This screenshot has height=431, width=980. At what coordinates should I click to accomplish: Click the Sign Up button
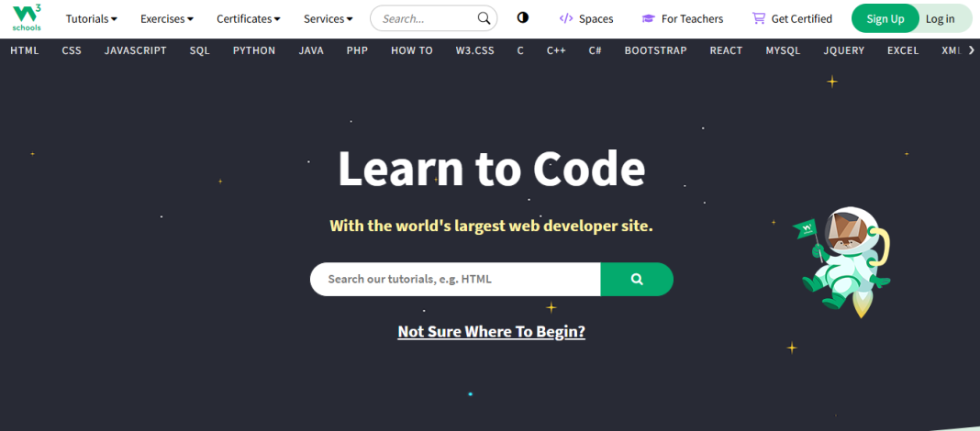coord(885,18)
